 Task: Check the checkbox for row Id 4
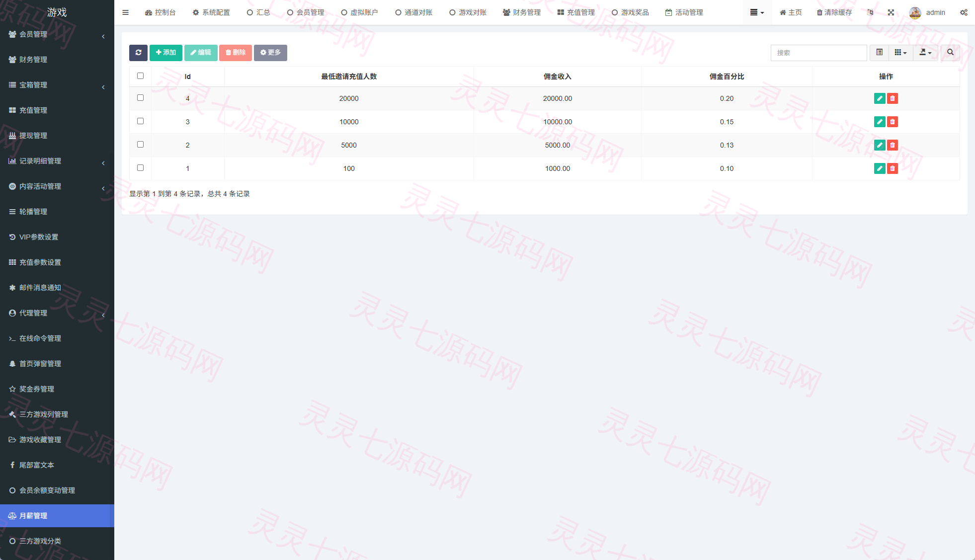pos(140,98)
